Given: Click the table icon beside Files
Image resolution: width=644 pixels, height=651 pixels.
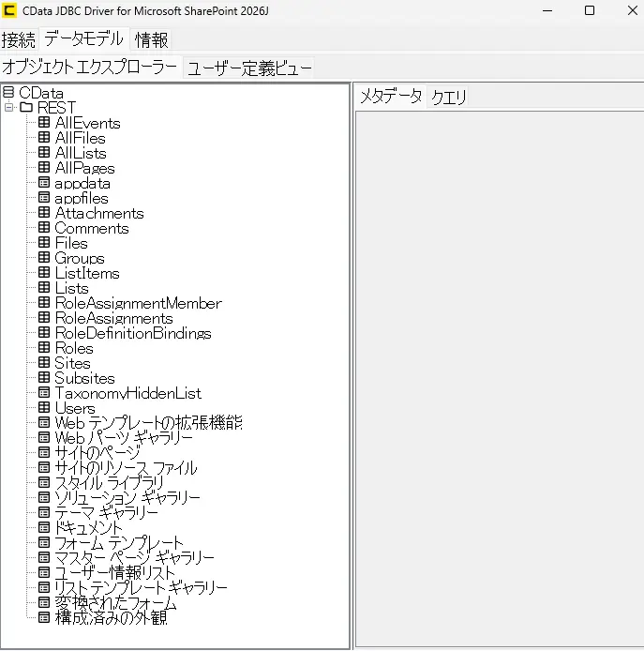Looking at the screenshot, I should (44, 242).
